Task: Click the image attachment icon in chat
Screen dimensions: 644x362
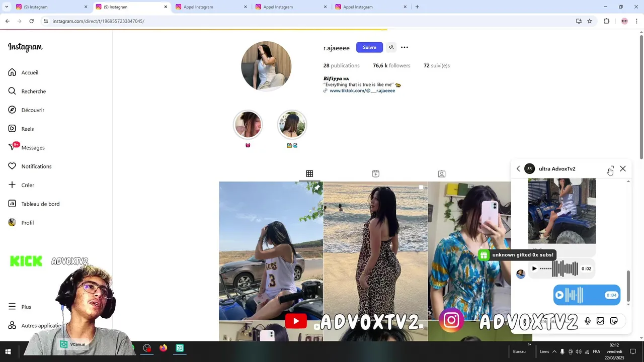Action: [600, 321]
